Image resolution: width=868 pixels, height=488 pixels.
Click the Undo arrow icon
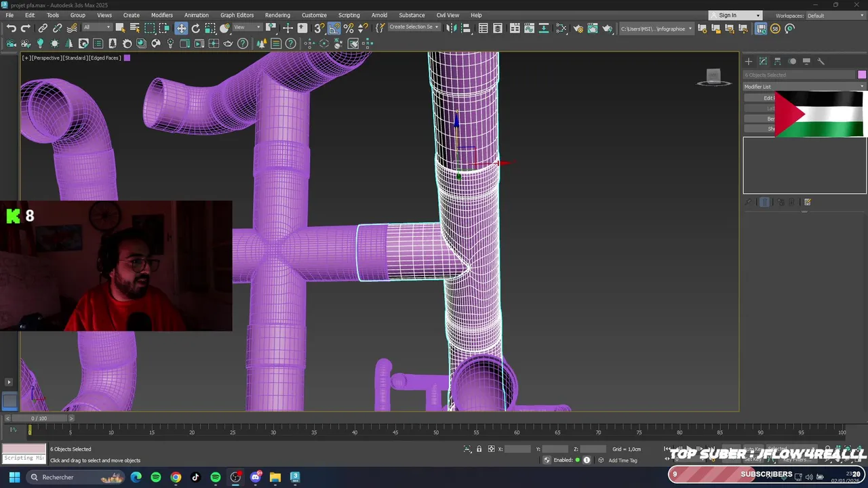[12, 28]
